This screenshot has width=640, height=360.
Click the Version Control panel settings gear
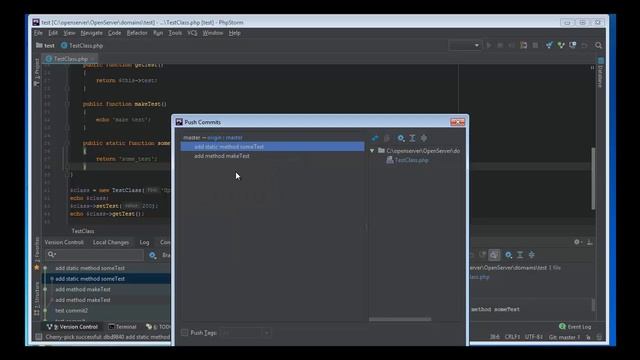[577, 242]
